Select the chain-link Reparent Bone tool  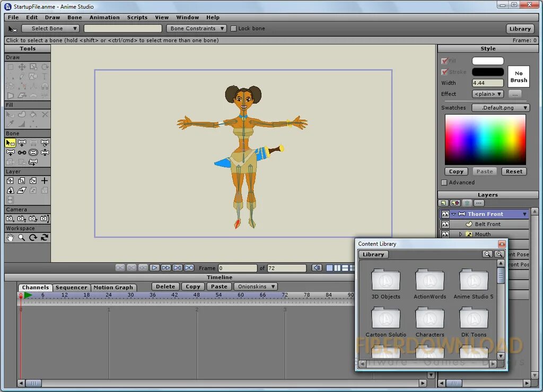pos(22,152)
